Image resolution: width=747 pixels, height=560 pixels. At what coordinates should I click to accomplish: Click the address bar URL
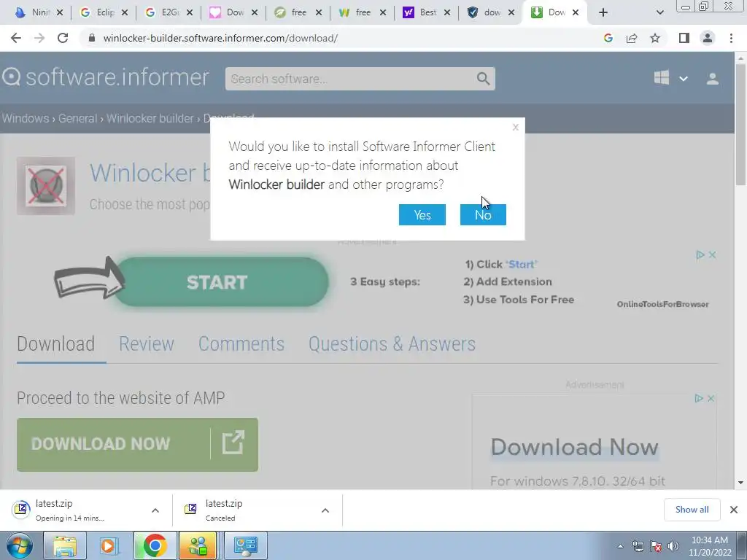coord(220,38)
